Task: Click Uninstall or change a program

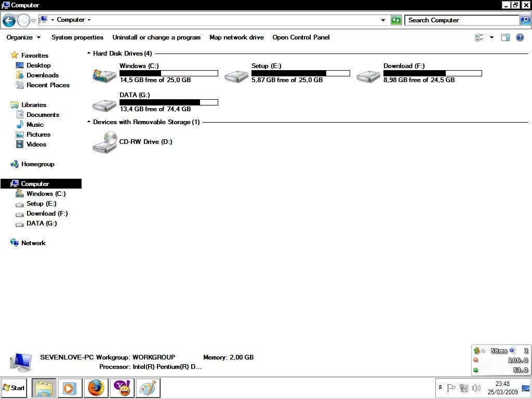Action: tap(156, 37)
